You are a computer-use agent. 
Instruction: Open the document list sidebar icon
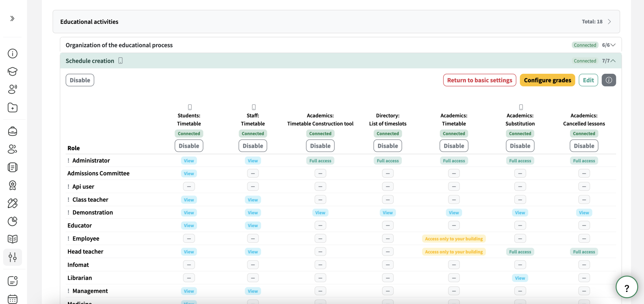(13, 167)
